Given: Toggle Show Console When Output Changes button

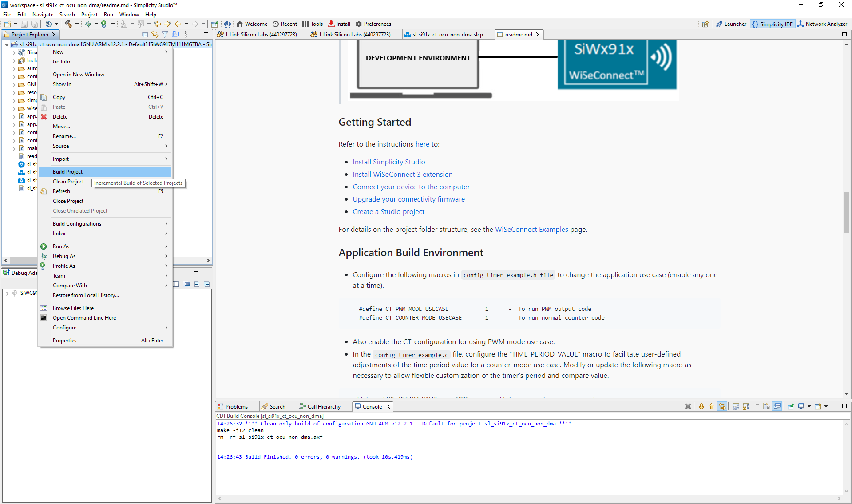Looking at the screenshot, I should point(777,406).
